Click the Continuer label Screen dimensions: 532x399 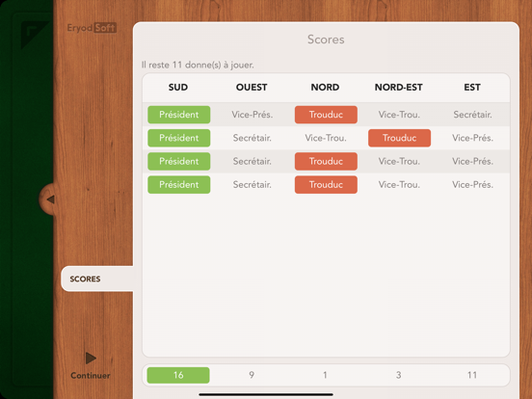coord(91,376)
